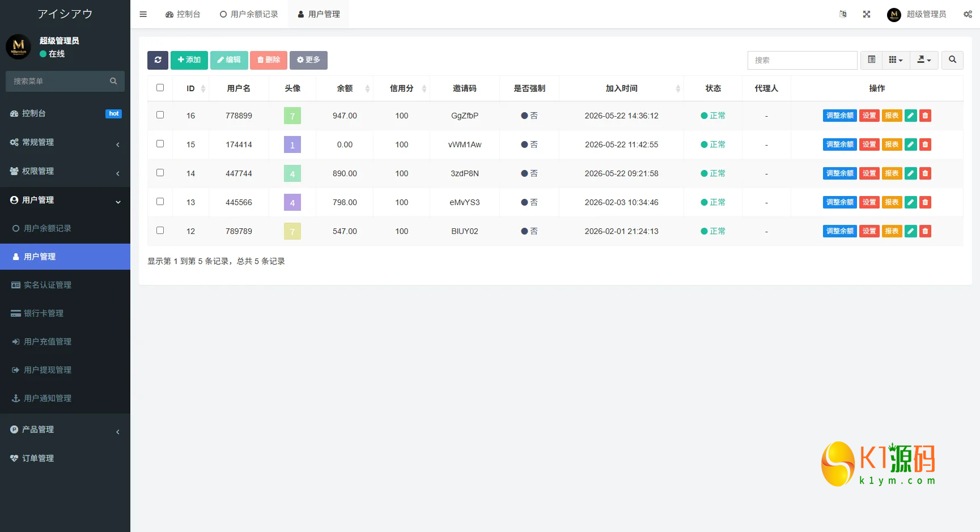Open 用户充值管理 in the sidebar

point(65,342)
